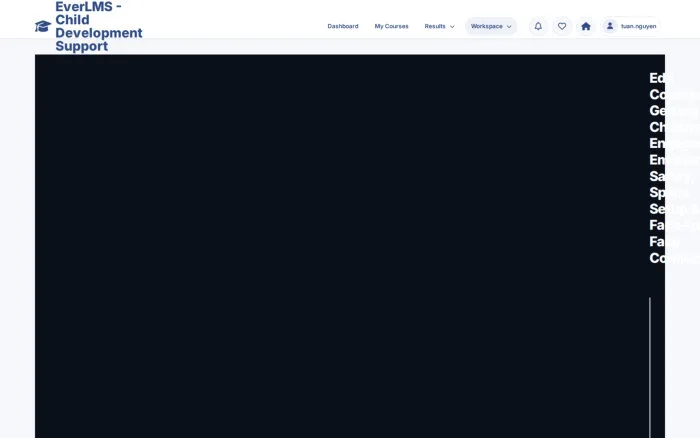Click the user avatar icon
700x438 pixels.
[610, 26]
